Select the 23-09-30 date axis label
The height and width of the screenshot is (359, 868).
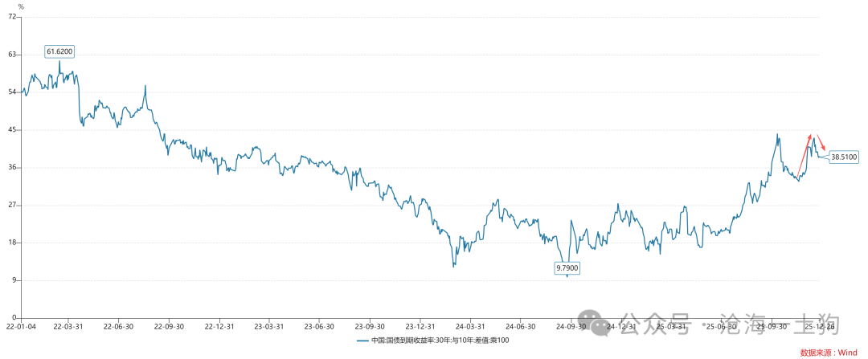370,327
